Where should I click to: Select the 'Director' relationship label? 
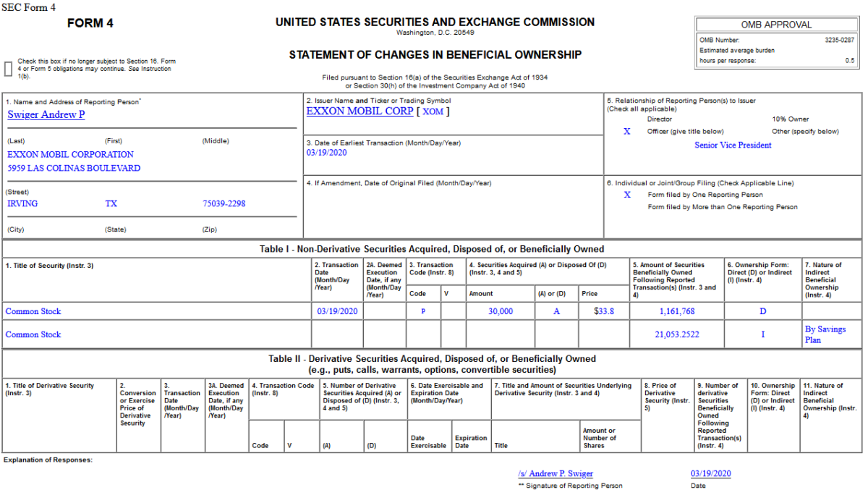coord(660,119)
